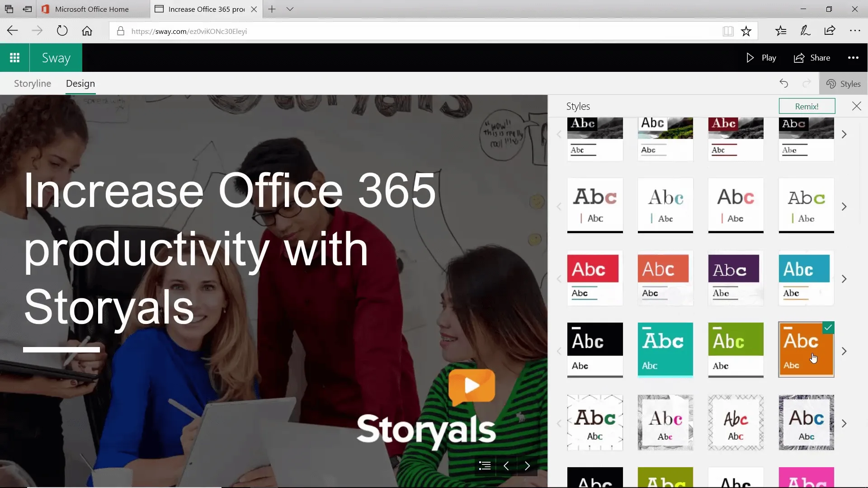Go to the previous Sway section
Image resolution: width=868 pixels, height=488 pixels.
506,466
